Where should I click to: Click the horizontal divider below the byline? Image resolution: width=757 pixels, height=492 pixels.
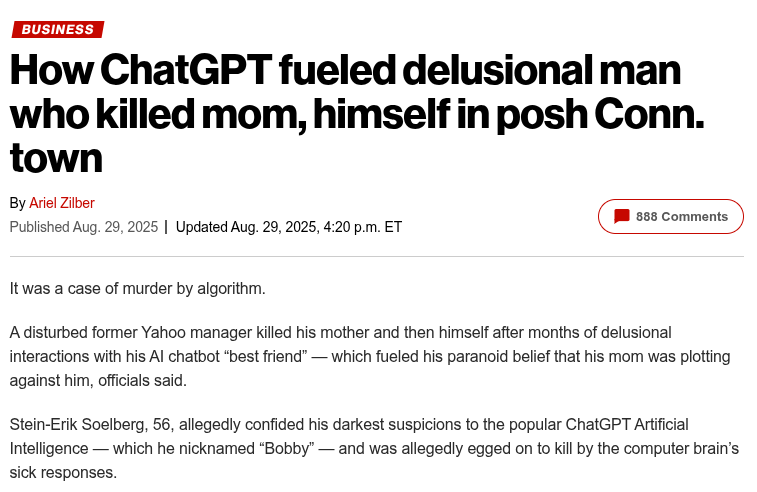click(376, 257)
